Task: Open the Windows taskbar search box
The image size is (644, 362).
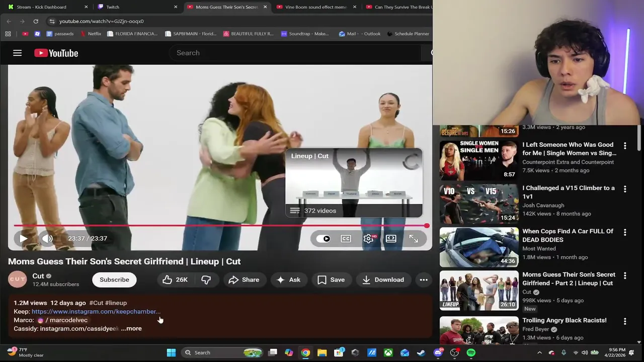Action: [x=222, y=352]
